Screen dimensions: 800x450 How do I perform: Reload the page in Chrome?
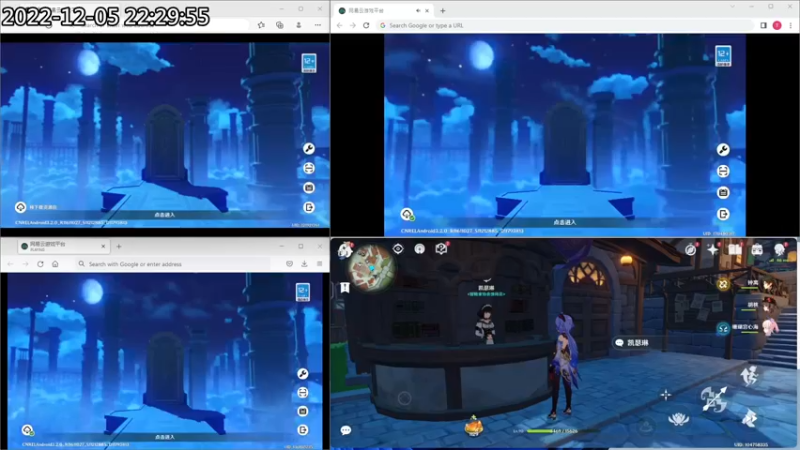(366, 25)
